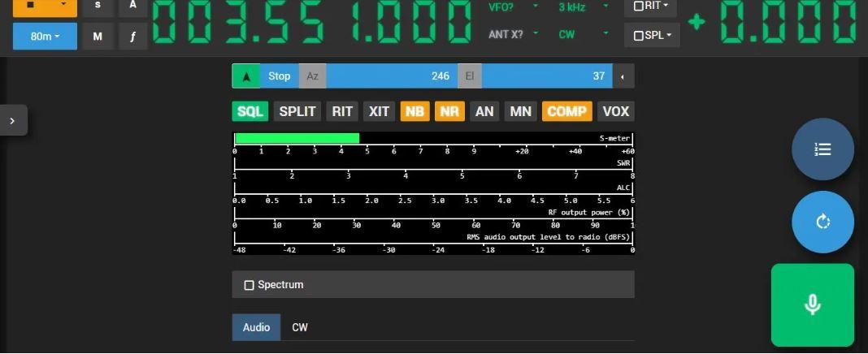
Task: Disable the COMP compressor toggle
Action: [566, 111]
